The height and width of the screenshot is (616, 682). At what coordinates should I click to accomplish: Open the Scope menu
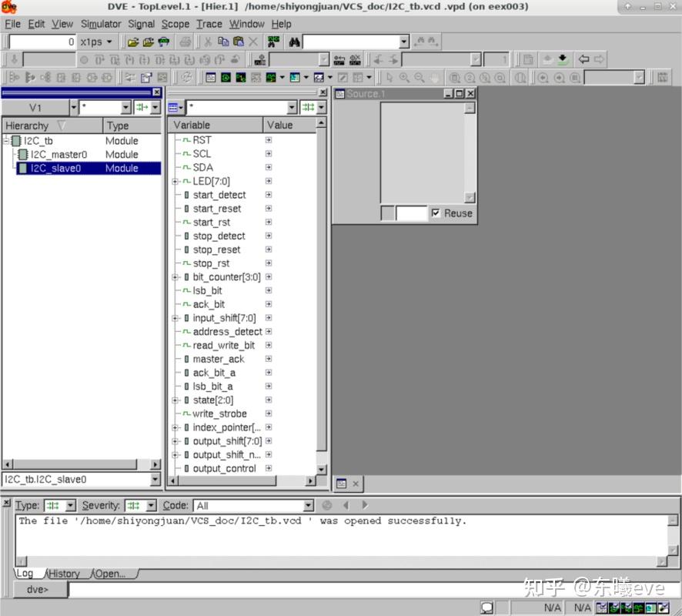pos(176,24)
